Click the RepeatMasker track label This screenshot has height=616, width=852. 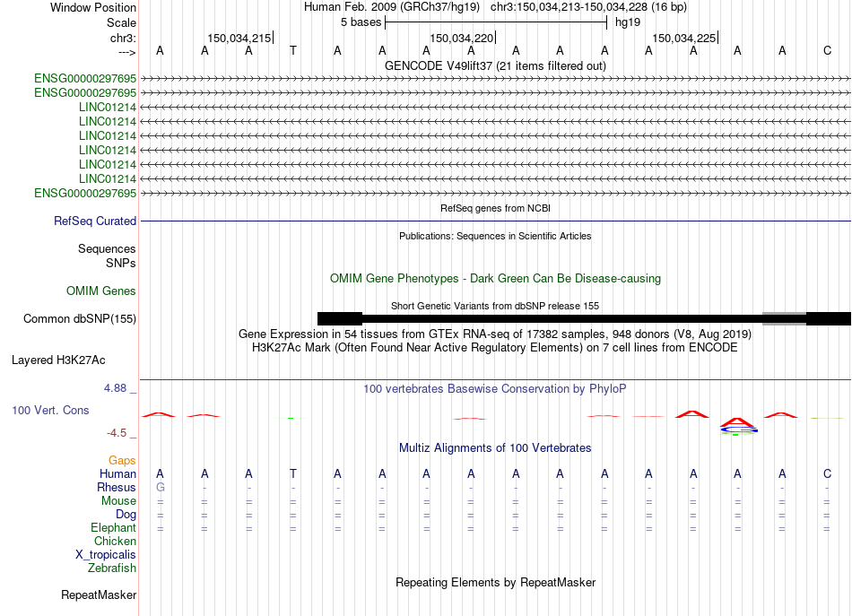click(x=99, y=595)
